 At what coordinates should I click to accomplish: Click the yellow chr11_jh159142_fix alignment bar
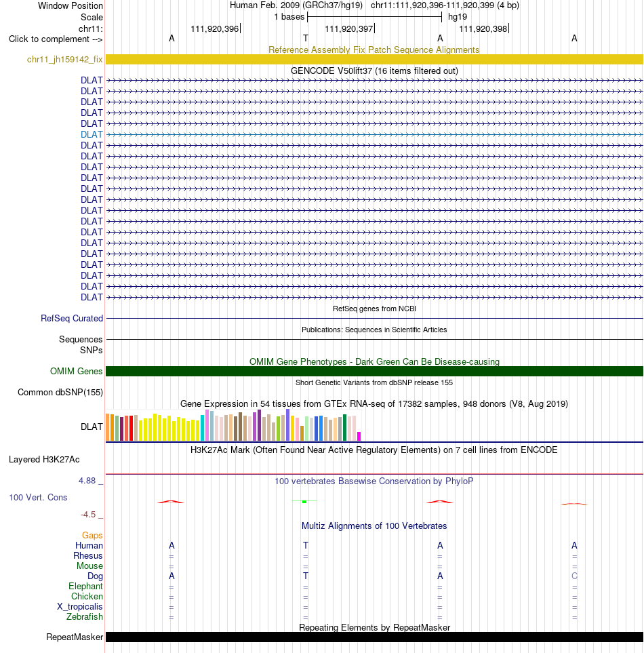coord(374,59)
